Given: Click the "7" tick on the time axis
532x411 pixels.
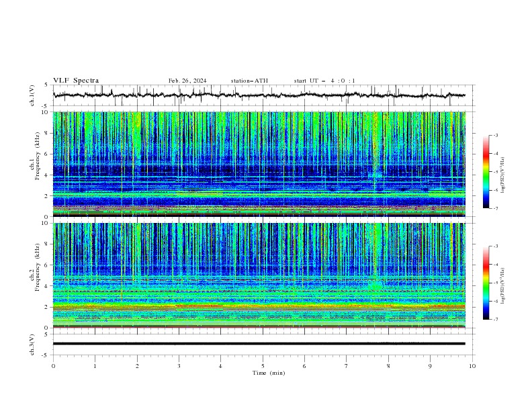Looking at the screenshot, I should (x=347, y=366).
